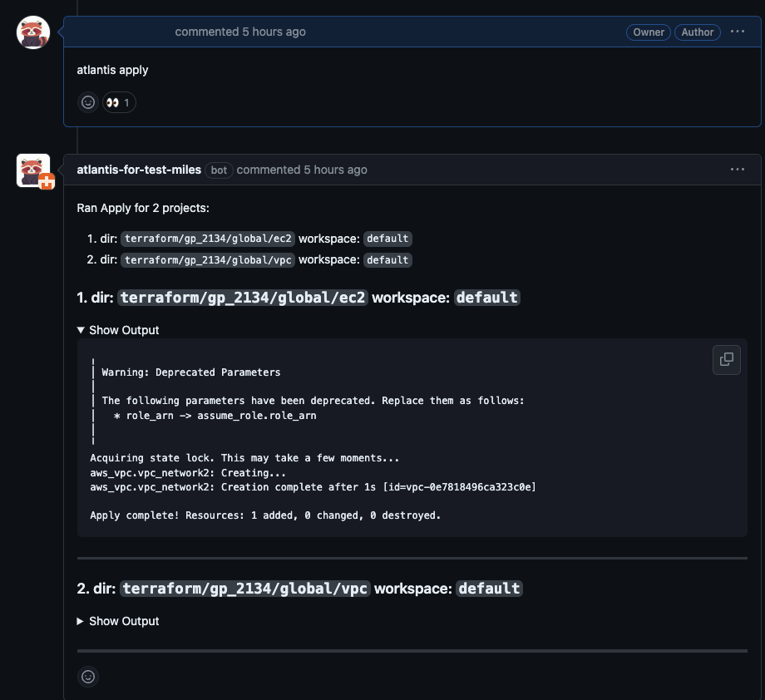Select list item path terraform/gp_2134/global/vpc
Viewport: 765px width, 700px height.
coord(208,260)
